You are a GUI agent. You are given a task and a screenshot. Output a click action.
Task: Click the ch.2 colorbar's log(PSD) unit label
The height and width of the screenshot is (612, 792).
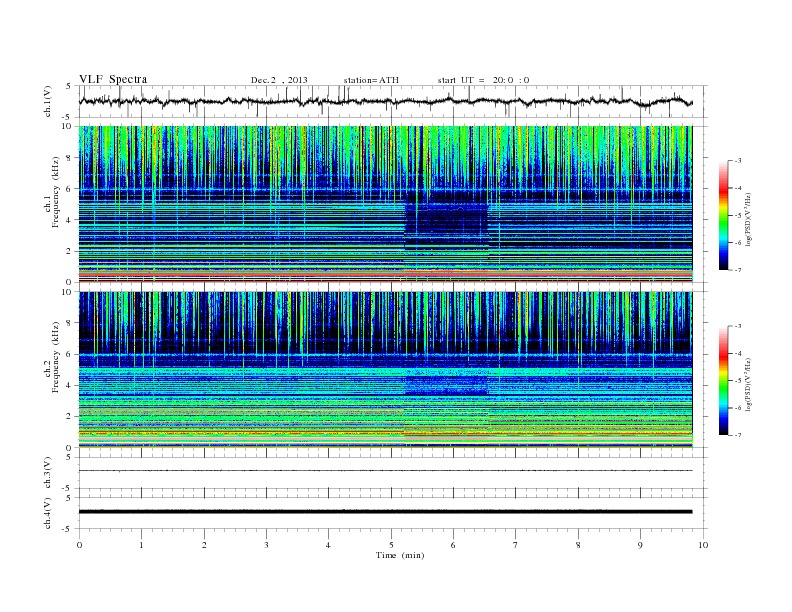pyautogui.click(x=750, y=384)
